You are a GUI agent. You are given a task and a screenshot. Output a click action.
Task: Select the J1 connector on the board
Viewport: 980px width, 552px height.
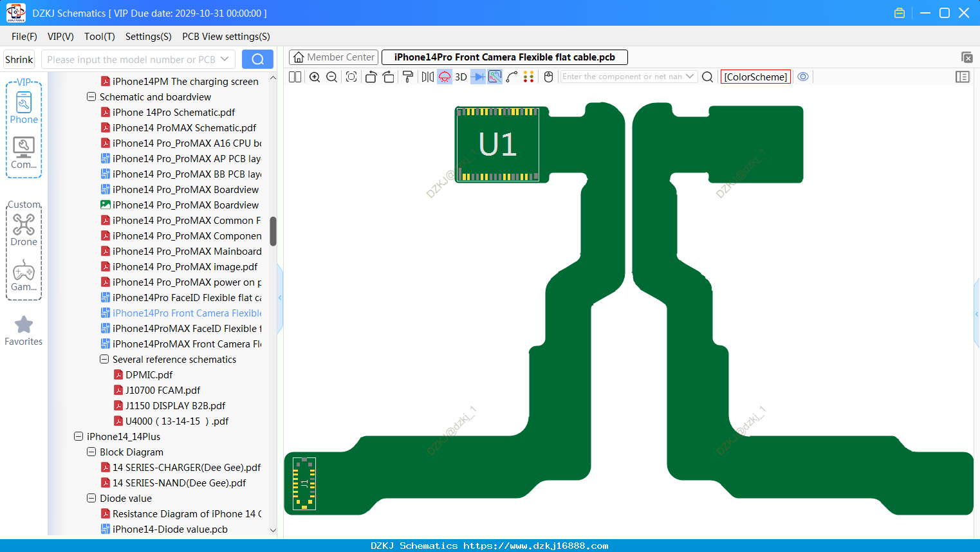pos(304,484)
